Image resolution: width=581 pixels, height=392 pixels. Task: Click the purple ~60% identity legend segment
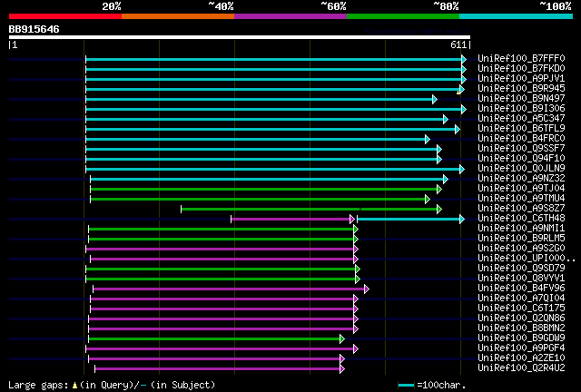point(290,16)
